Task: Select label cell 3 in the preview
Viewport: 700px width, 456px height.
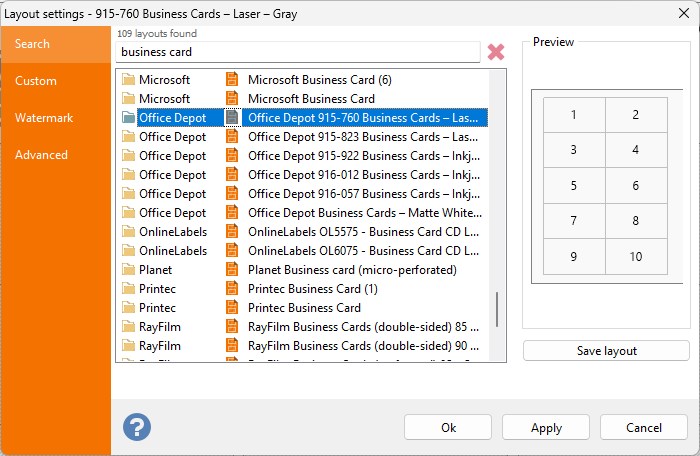Action: click(574, 150)
